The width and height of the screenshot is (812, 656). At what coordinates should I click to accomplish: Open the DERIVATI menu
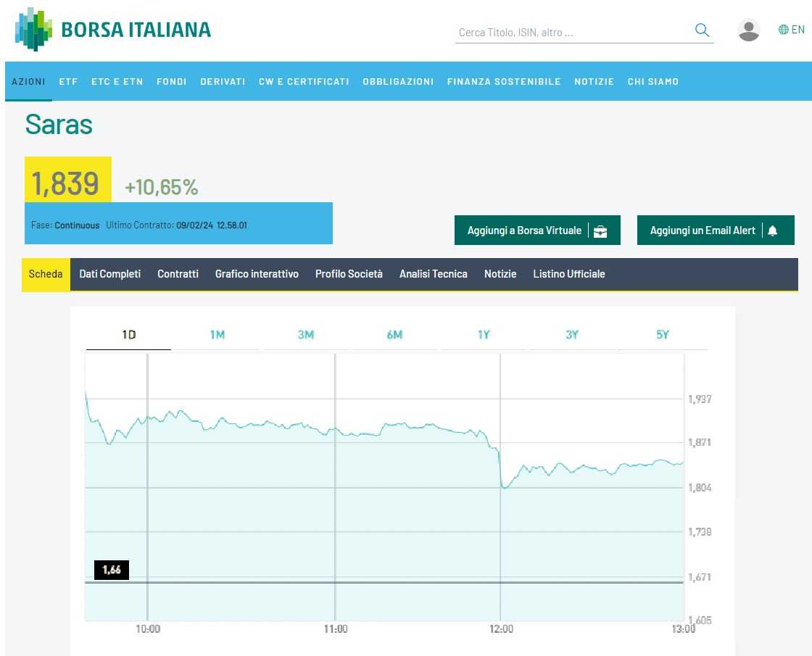click(x=223, y=81)
